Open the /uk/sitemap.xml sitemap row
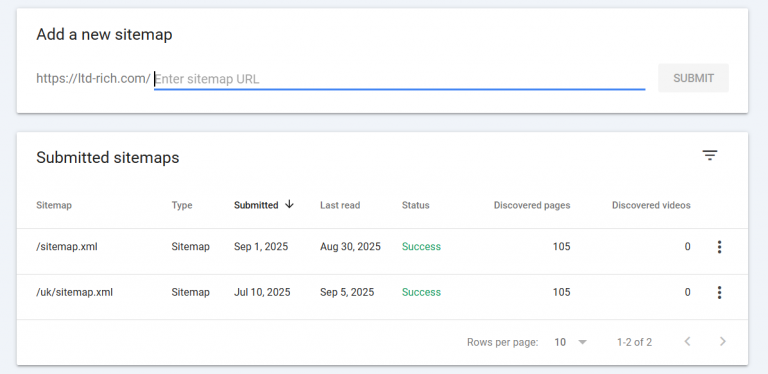 tap(382, 292)
